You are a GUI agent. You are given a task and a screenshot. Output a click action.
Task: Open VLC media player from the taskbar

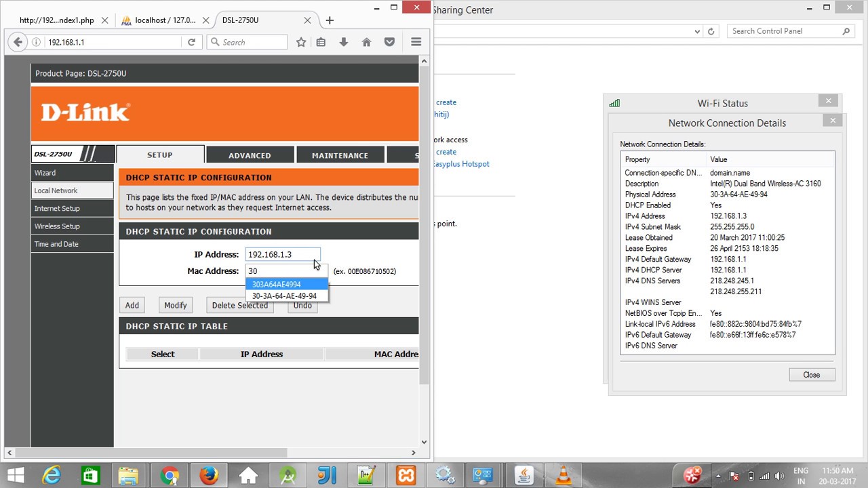coord(563,476)
